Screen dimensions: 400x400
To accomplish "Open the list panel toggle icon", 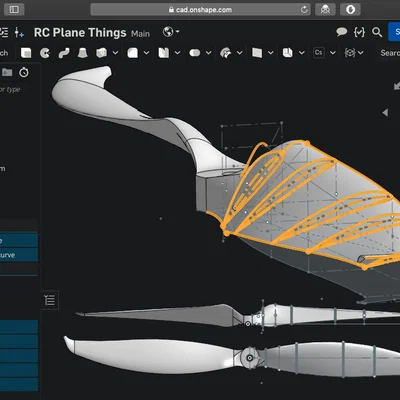I will click(x=50, y=300).
